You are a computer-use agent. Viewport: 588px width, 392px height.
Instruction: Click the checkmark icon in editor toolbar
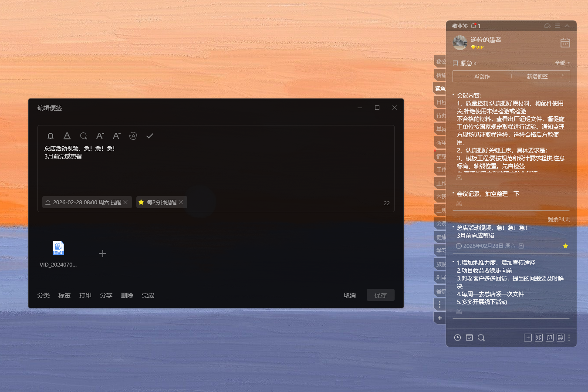tap(149, 136)
